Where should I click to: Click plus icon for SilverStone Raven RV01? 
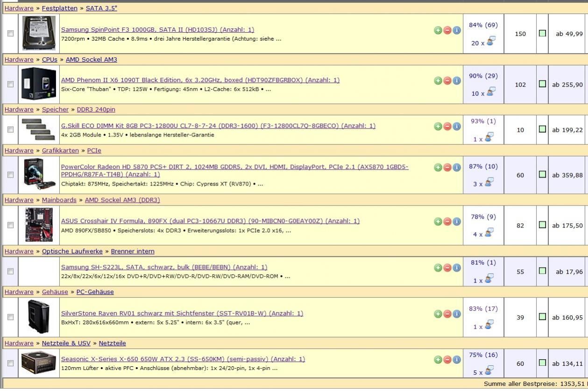[438, 314]
